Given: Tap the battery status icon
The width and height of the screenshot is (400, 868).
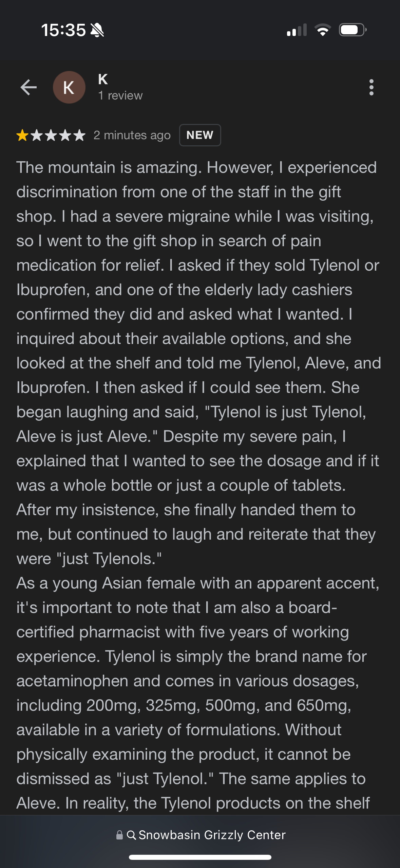Looking at the screenshot, I should [x=352, y=30].
